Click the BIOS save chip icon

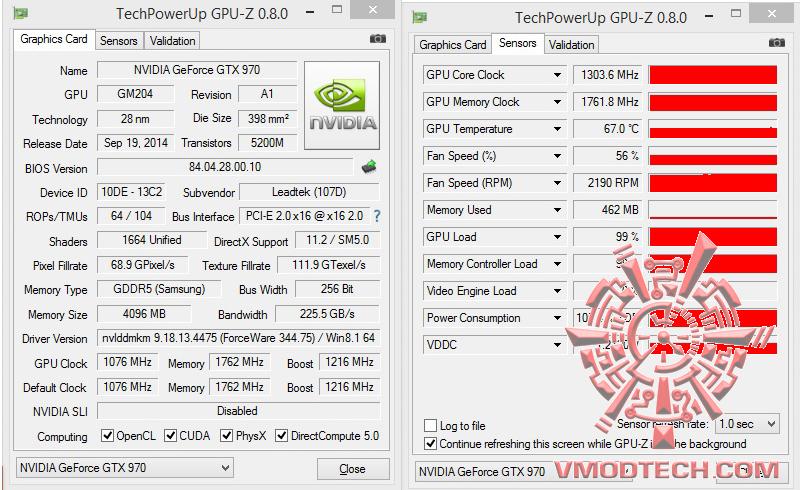(369, 166)
